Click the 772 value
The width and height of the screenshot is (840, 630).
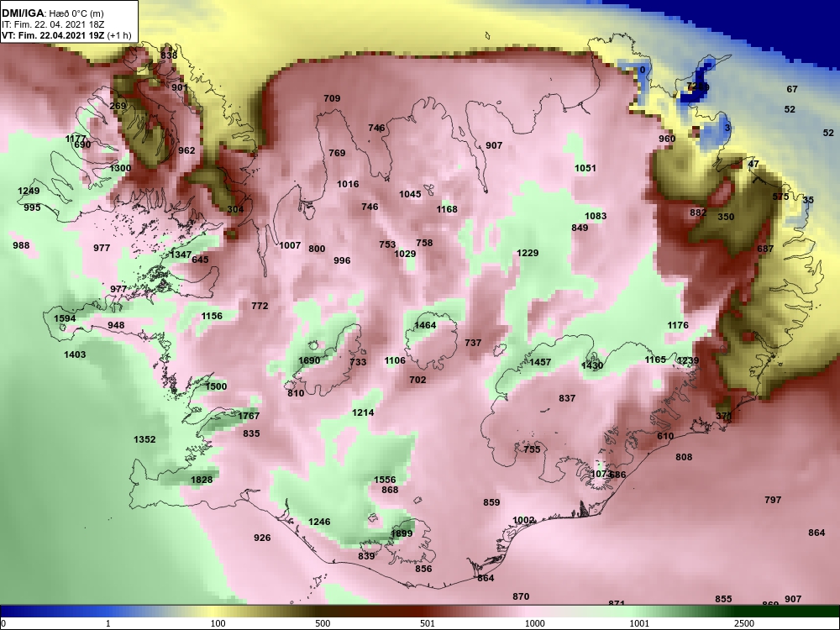pyautogui.click(x=260, y=306)
